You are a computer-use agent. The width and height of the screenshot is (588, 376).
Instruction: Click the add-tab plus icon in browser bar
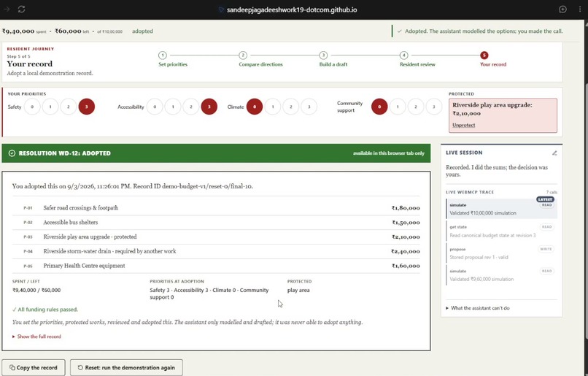tap(562, 9)
